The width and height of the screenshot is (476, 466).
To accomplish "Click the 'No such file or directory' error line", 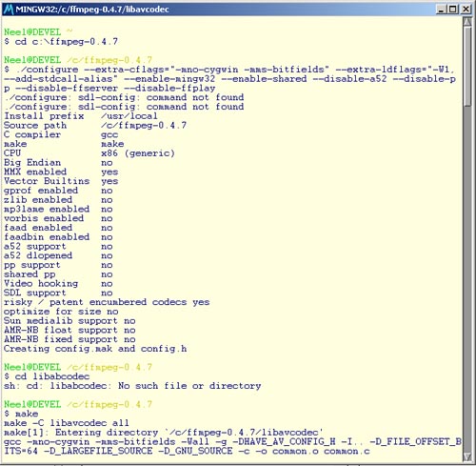I will coord(132,386).
